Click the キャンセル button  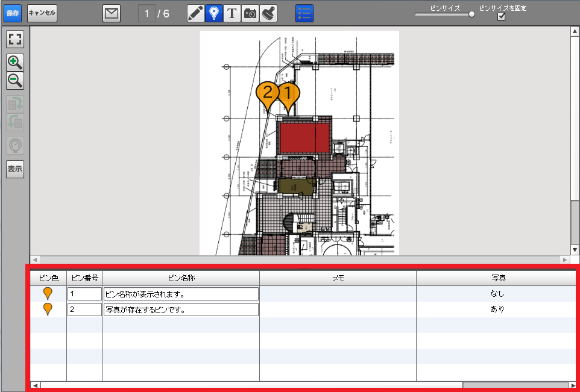(42, 13)
